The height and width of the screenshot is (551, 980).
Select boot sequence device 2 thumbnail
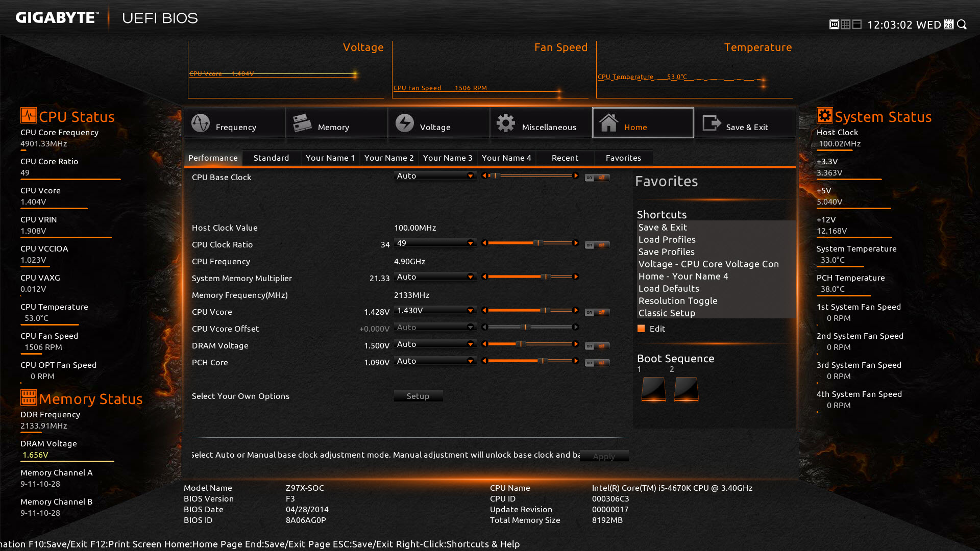[686, 389]
